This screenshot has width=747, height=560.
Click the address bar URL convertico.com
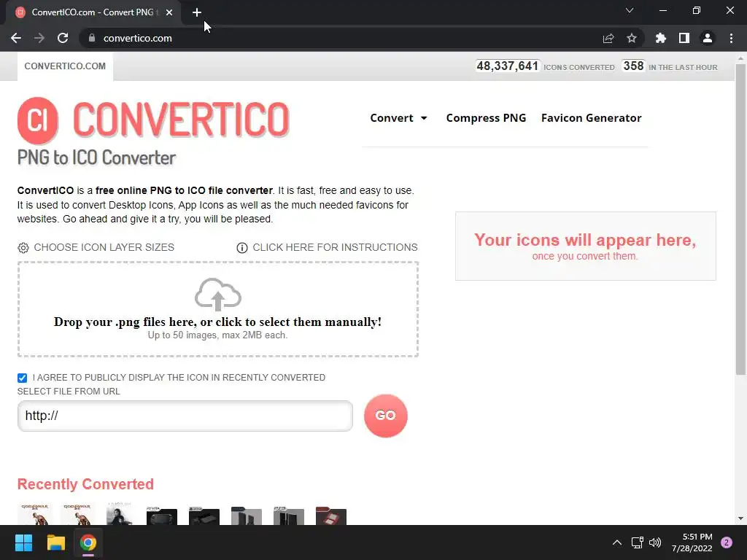pos(137,38)
